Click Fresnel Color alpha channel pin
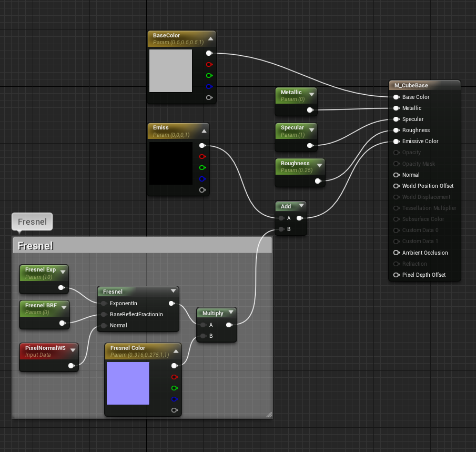Viewport: 476px width, 452px height. pos(175,410)
